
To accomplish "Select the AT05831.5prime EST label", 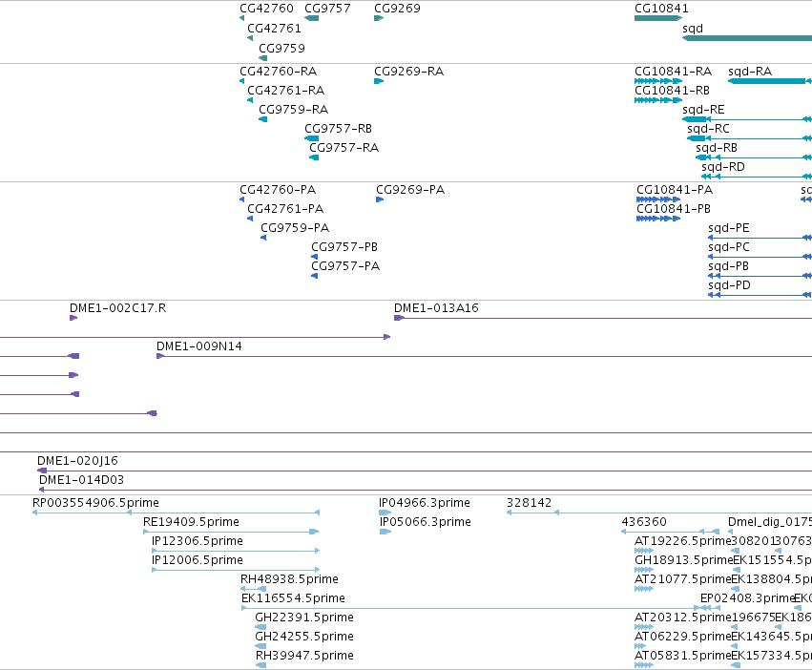I will coord(682,656).
